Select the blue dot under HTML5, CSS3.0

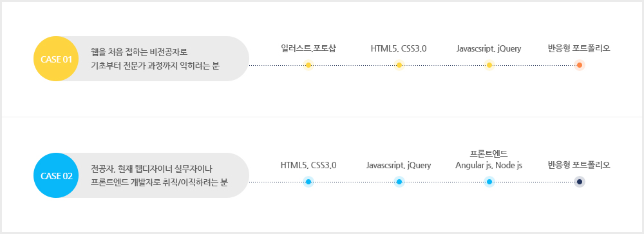308,182
